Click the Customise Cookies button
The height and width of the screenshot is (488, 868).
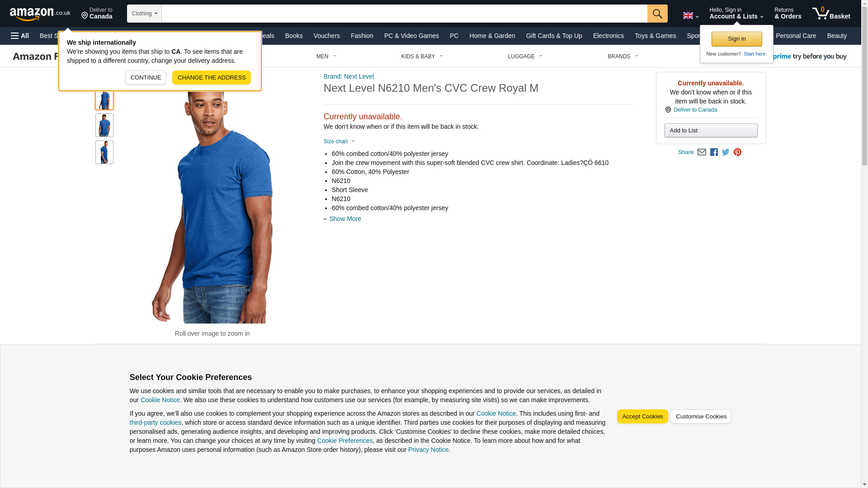tap(701, 417)
